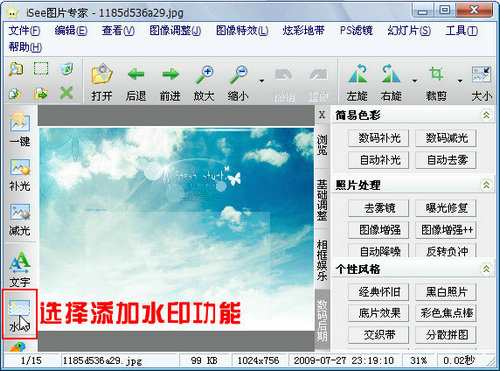The width and height of the screenshot is (500, 371).
Task: Open the PS滤镜 menu
Action: pyautogui.click(x=356, y=31)
